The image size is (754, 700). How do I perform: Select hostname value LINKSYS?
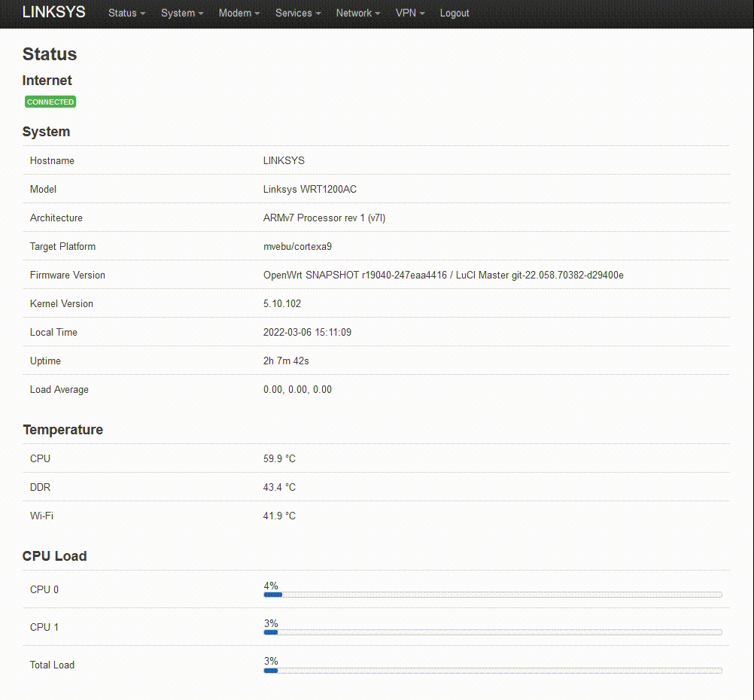pos(284,160)
